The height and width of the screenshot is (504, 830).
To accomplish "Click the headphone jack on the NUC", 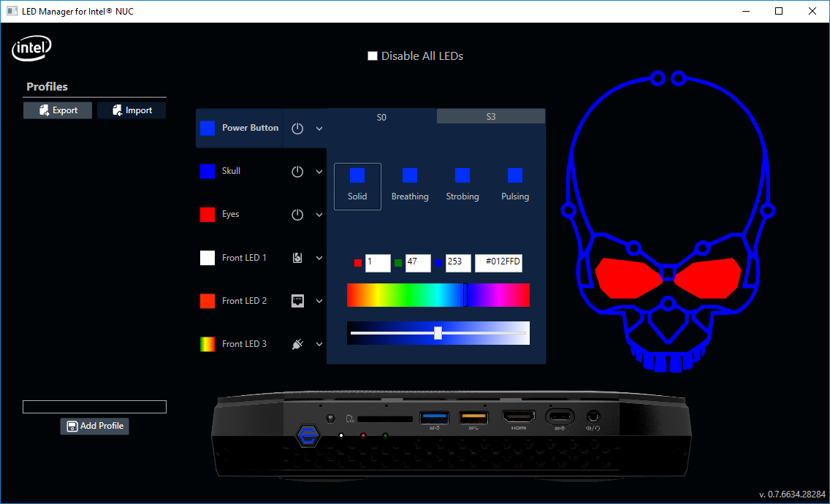I will (593, 416).
